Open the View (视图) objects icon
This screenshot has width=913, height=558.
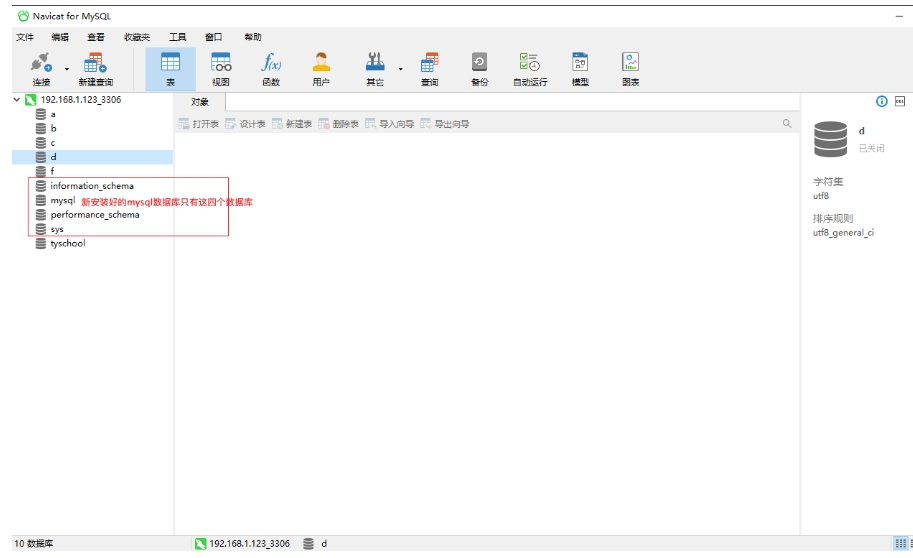pos(221,68)
